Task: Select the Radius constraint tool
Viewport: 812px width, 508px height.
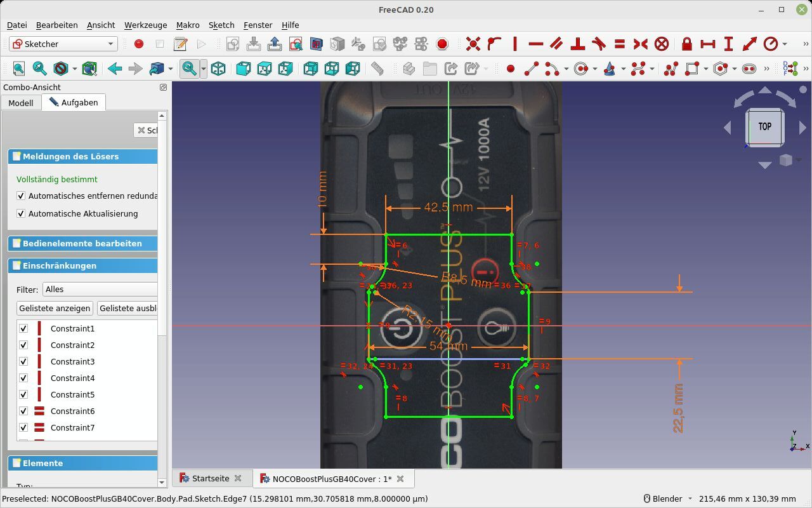Action: tap(770, 44)
